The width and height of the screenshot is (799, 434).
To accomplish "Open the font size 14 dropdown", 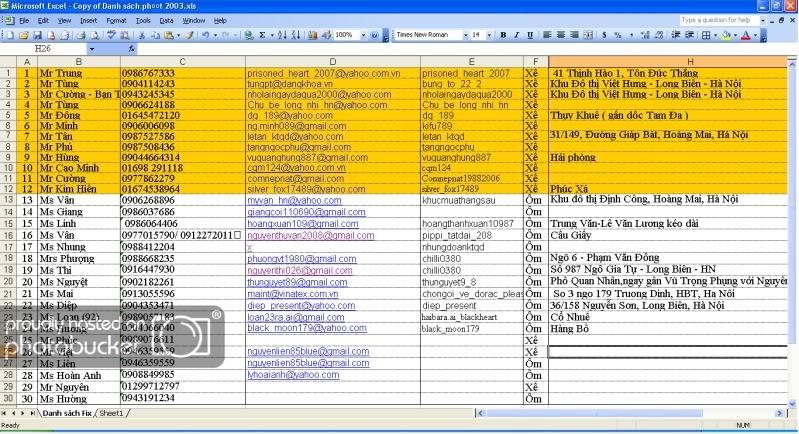I will coord(489,35).
